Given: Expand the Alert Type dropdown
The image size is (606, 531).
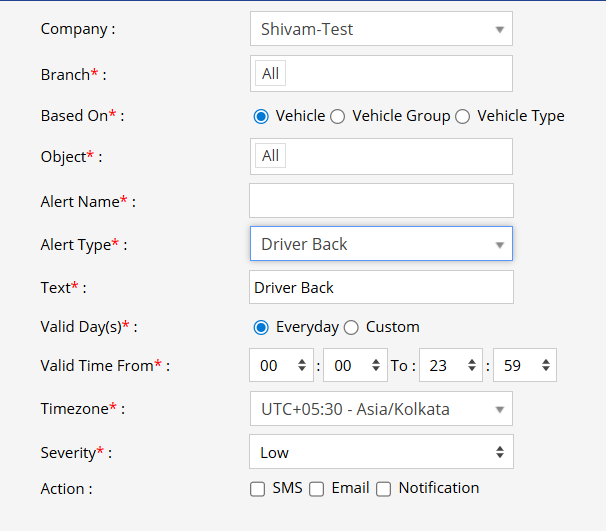Looking at the screenshot, I should click(x=380, y=244).
